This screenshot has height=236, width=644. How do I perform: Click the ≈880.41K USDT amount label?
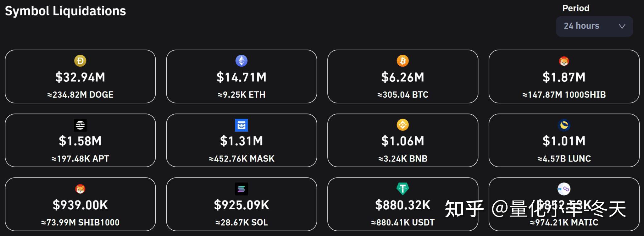point(403,222)
